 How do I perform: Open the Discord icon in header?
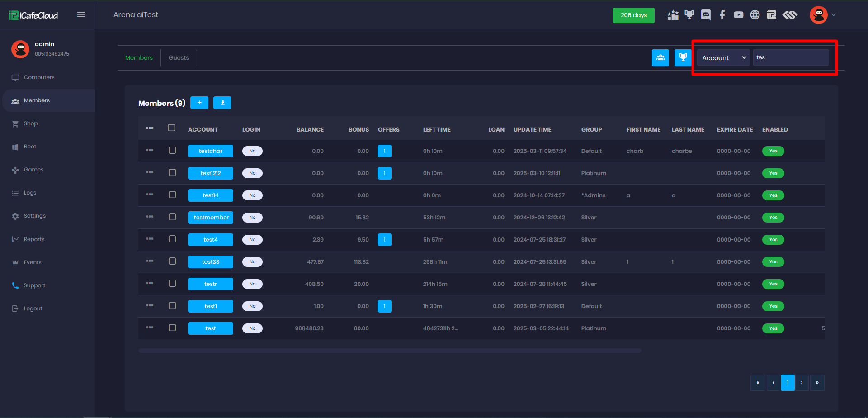[705, 15]
